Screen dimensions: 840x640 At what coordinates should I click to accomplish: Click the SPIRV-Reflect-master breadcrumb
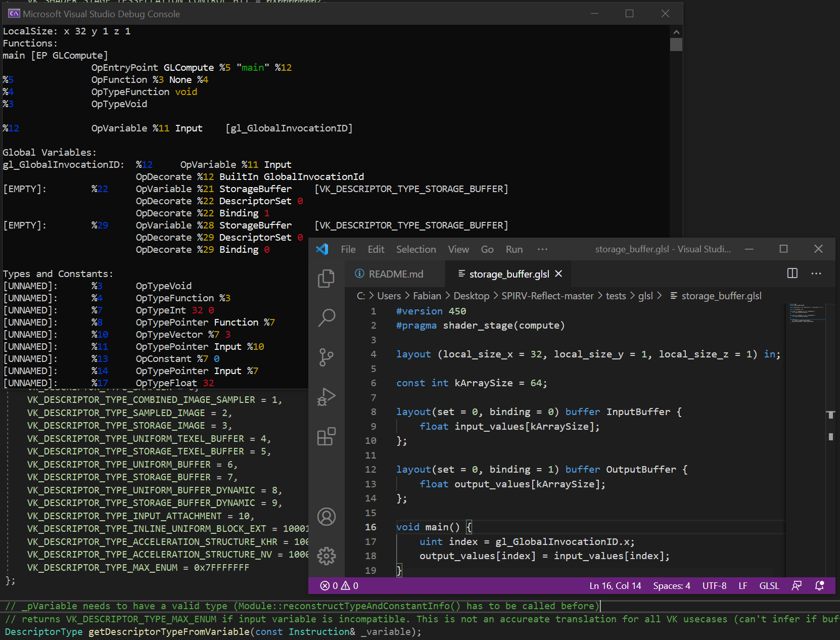pyautogui.click(x=547, y=296)
